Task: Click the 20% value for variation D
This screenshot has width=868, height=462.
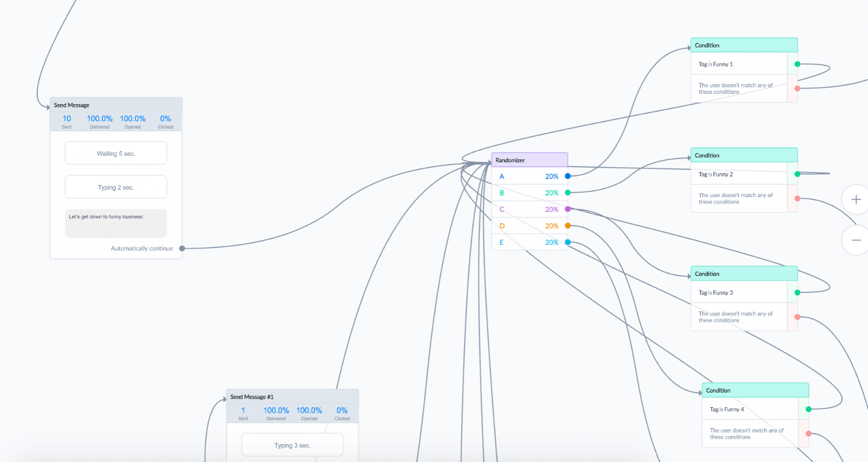Action: click(552, 226)
